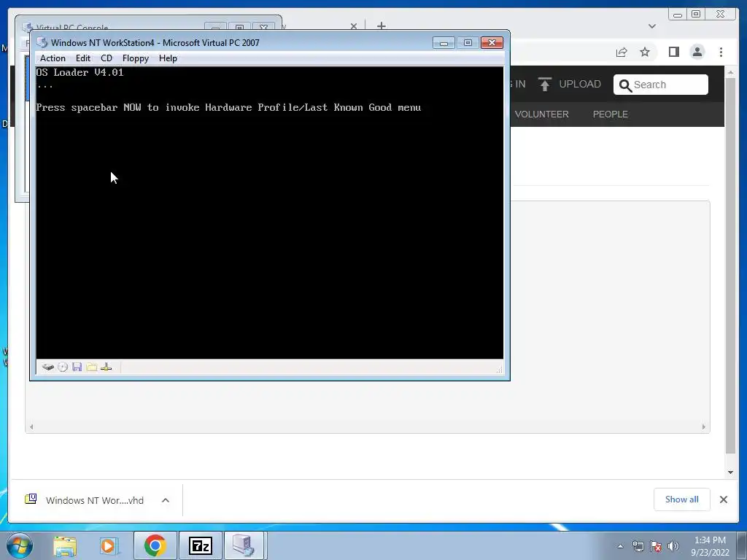Click the CD drive status icon

pyautogui.click(x=63, y=367)
